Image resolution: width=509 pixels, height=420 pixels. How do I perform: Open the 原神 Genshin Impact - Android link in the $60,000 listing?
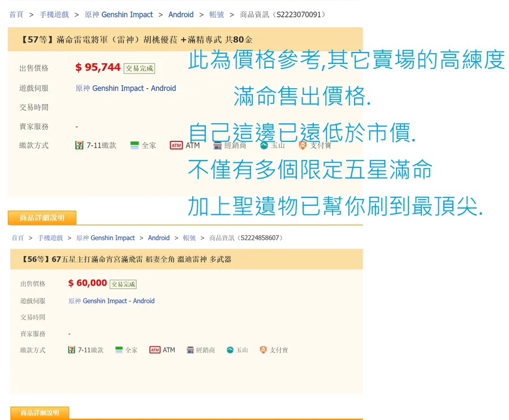[111, 301]
